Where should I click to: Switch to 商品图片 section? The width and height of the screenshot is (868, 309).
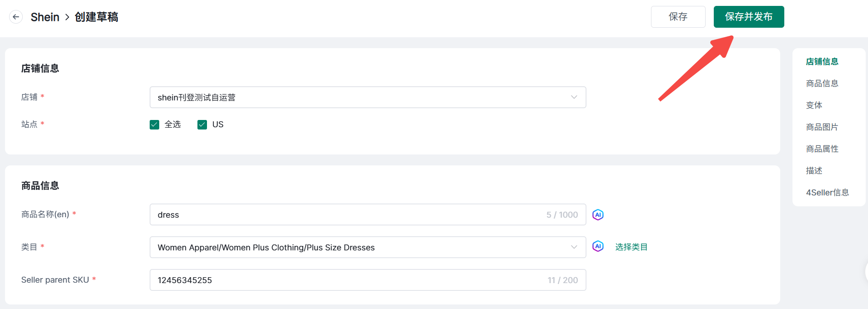[x=822, y=127]
